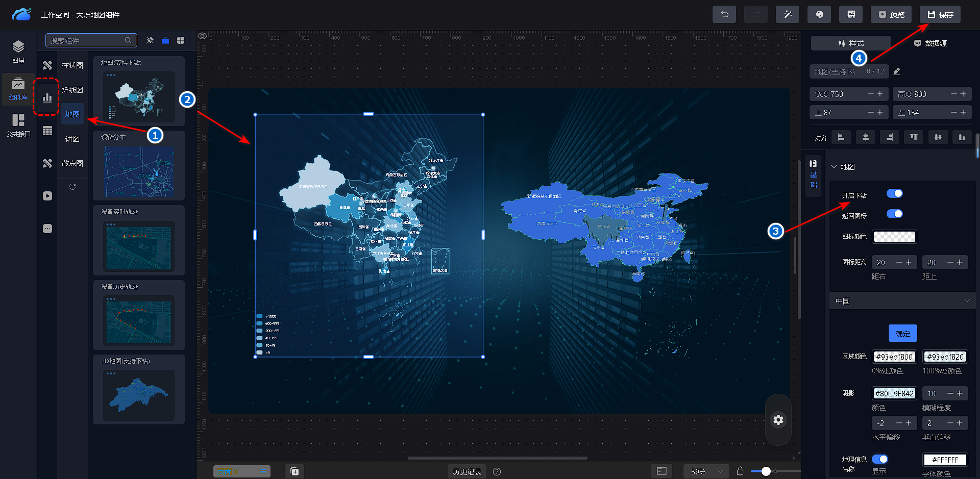This screenshot has height=479, width=980.
Task: Click the help question mark beside 历史记录
Action: point(497,472)
